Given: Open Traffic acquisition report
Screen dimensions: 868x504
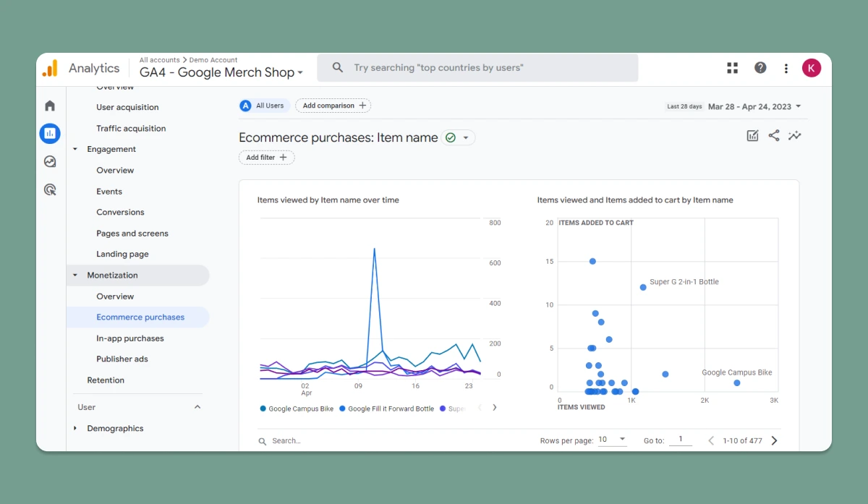Looking at the screenshot, I should [x=131, y=129].
